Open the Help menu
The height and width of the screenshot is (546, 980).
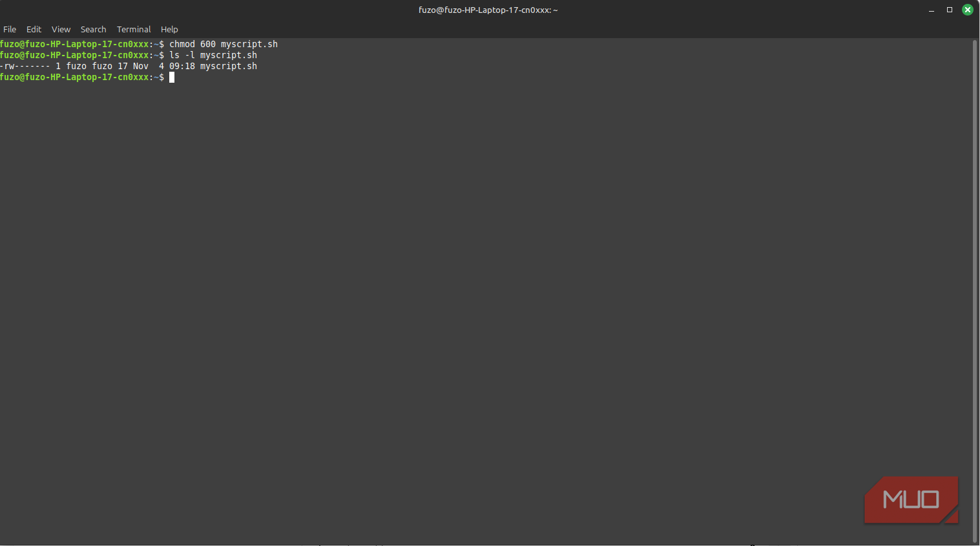coord(169,29)
